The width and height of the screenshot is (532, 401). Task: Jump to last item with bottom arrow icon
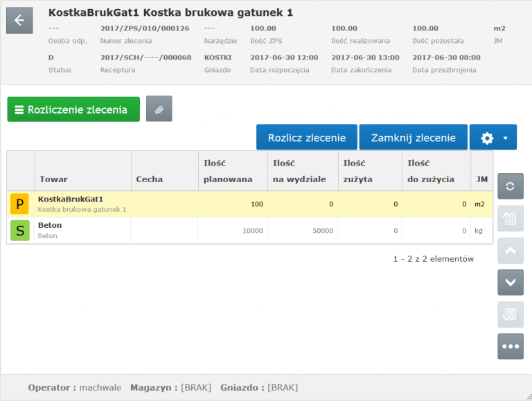511,314
